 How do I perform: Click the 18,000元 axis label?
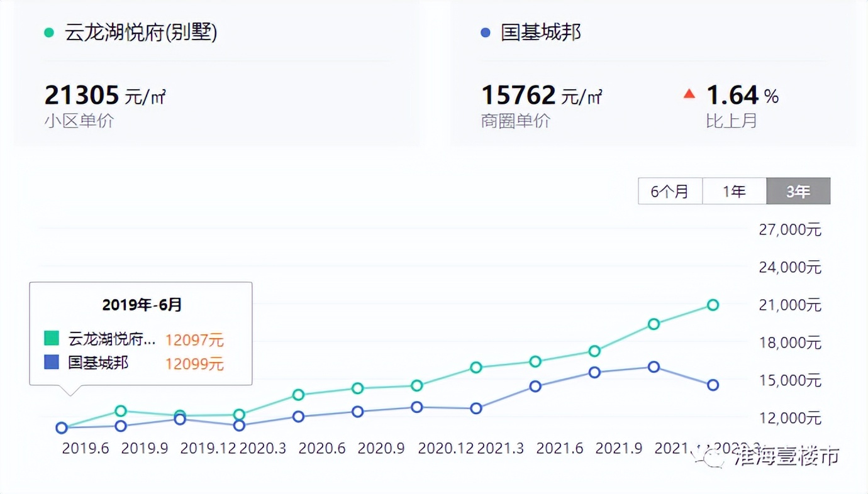pos(790,343)
